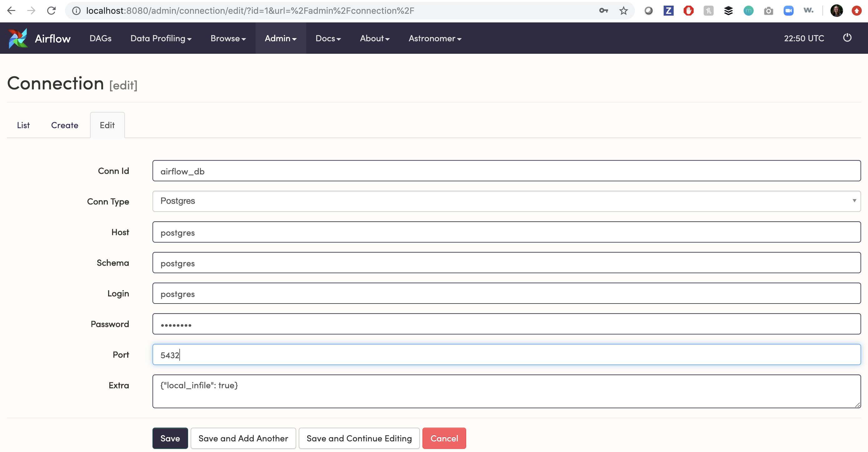Expand the Admin menu

pos(280,38)
